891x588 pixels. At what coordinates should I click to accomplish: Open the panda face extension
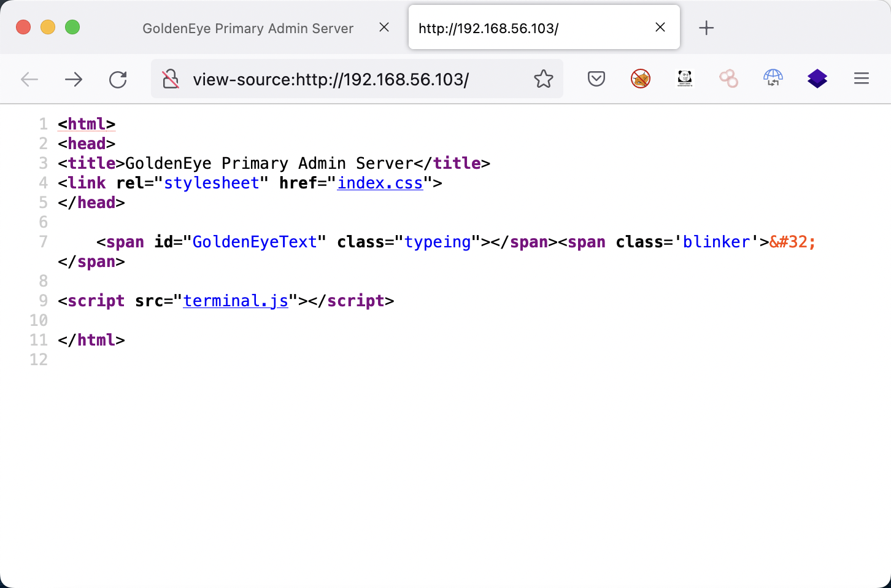685,79
